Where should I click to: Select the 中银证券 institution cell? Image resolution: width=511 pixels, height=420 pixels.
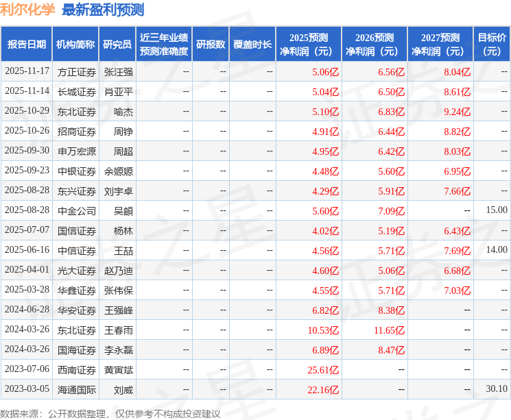click(77, 171)
